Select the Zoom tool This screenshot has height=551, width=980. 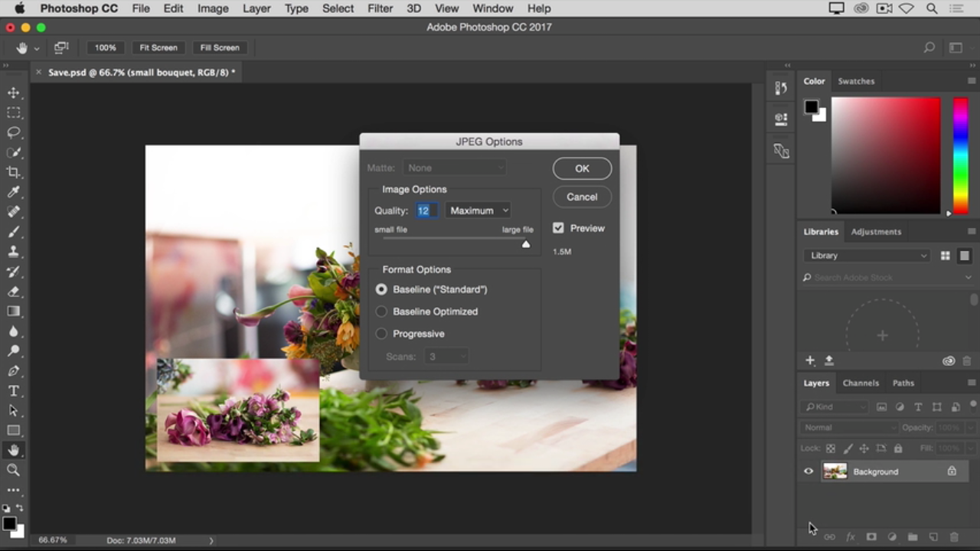pos(14,470)
